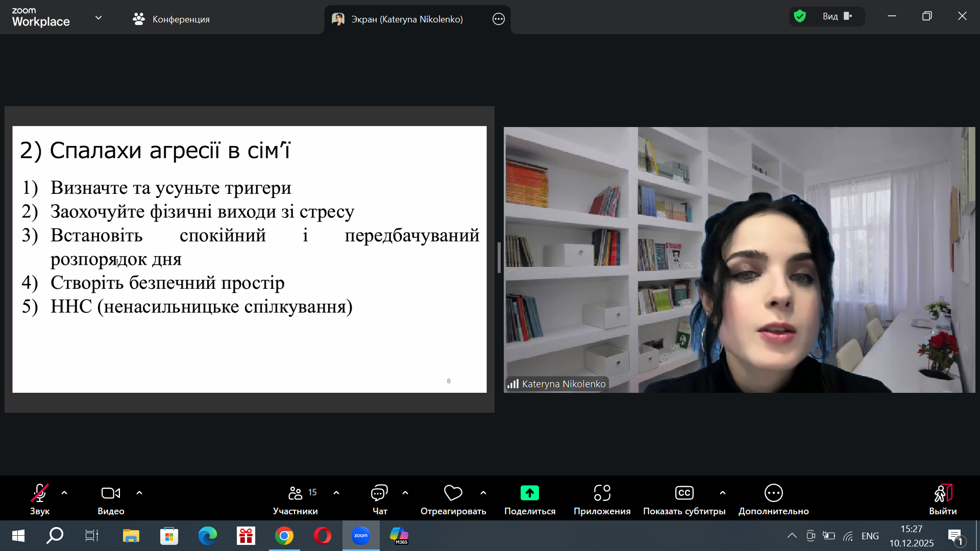Expand subtitles options arrow beside CC icon

coord(723,493)
